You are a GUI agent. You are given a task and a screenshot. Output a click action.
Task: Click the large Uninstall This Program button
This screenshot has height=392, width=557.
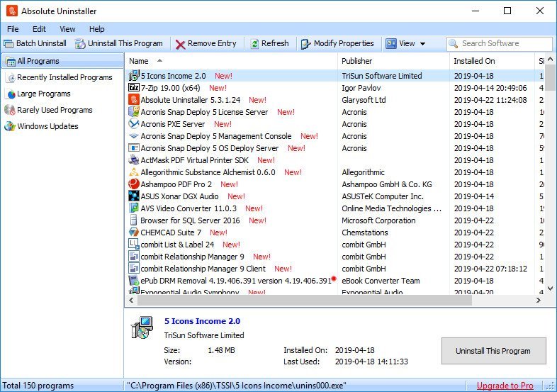(x=493, y=351)
